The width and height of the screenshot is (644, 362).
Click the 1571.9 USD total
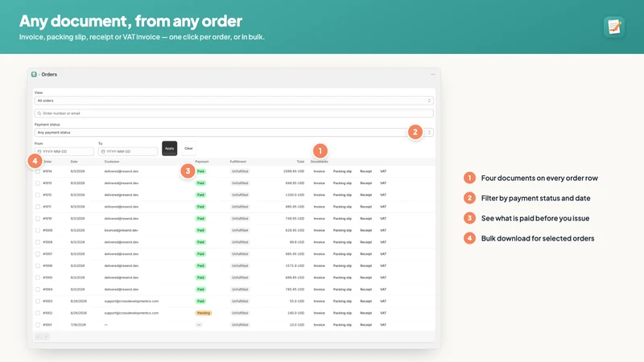pyautogui.click(x=295, y=266)
